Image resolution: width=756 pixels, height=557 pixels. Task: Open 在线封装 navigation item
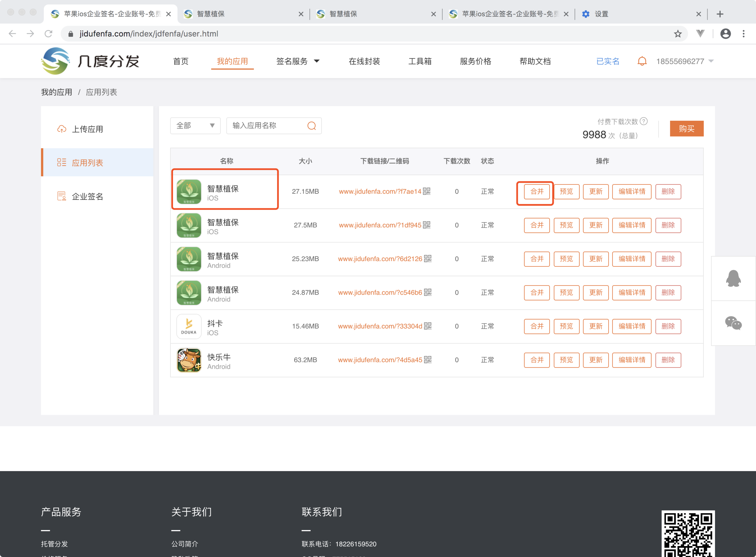pyautogui.click(x=364, y=61)
